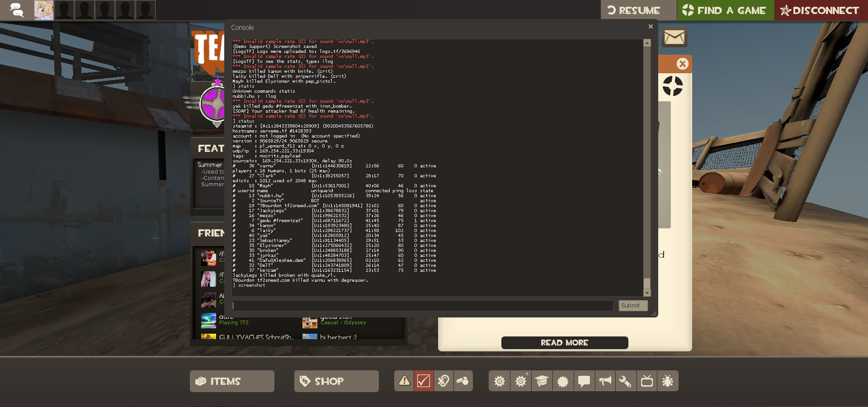Open mute players crossed-ear icon

point(443,381)
